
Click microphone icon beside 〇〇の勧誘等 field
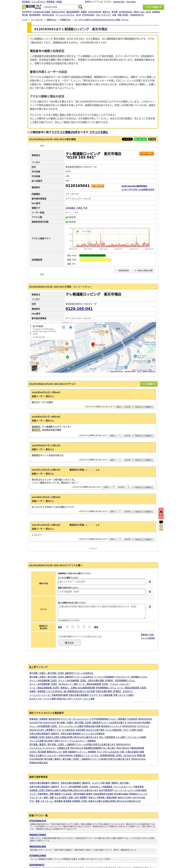pyautogui.click(x=150, y=592)
